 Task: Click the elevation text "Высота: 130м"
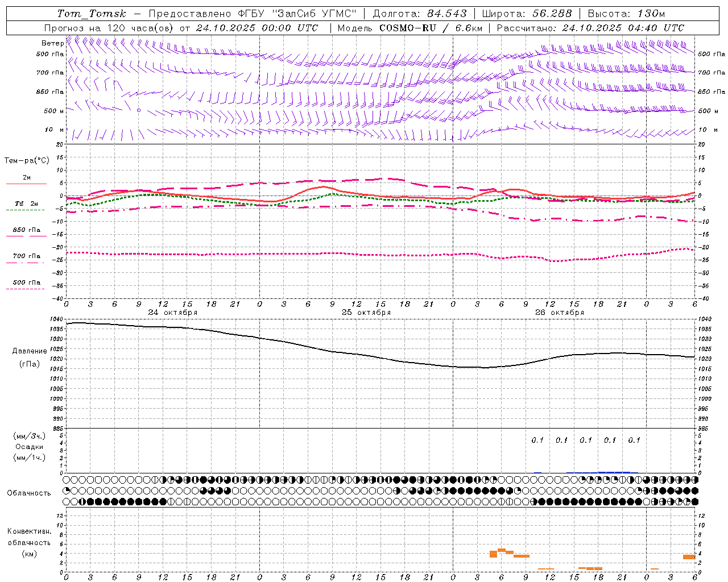tap(626, 14)
